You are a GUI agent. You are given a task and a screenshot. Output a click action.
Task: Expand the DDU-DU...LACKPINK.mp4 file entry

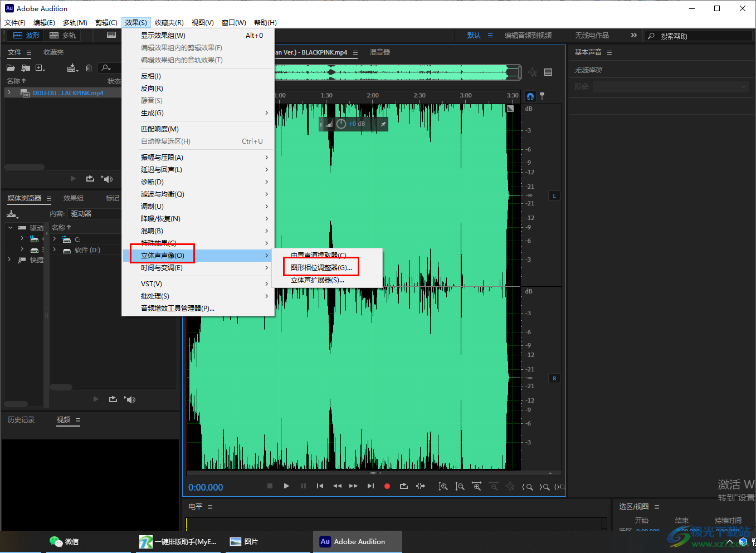[x=9, y=92]
